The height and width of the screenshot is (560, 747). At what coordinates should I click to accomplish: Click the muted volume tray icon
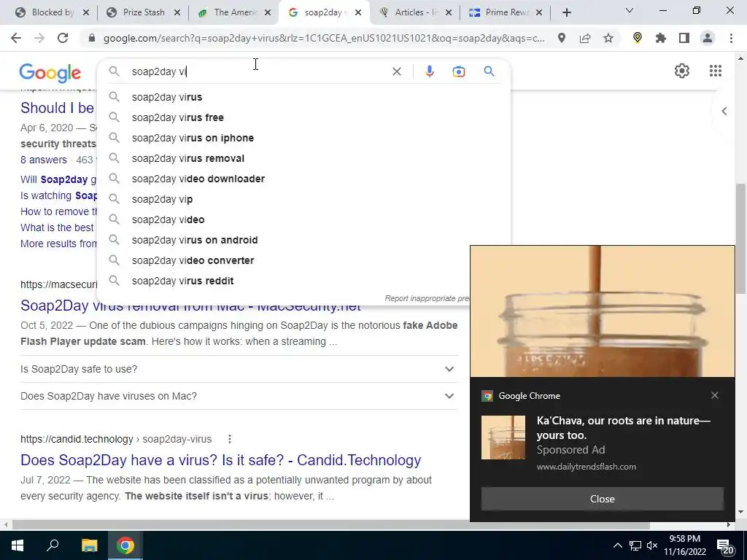coord(652,545)
